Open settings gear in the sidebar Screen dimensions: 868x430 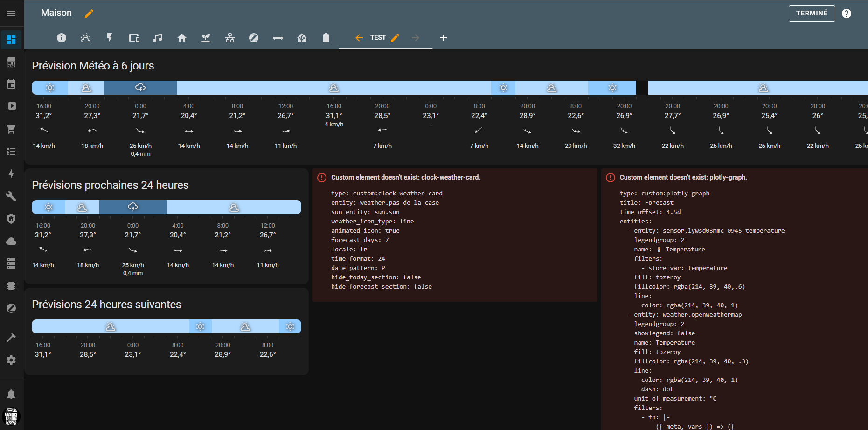click(x=11, y=360)
